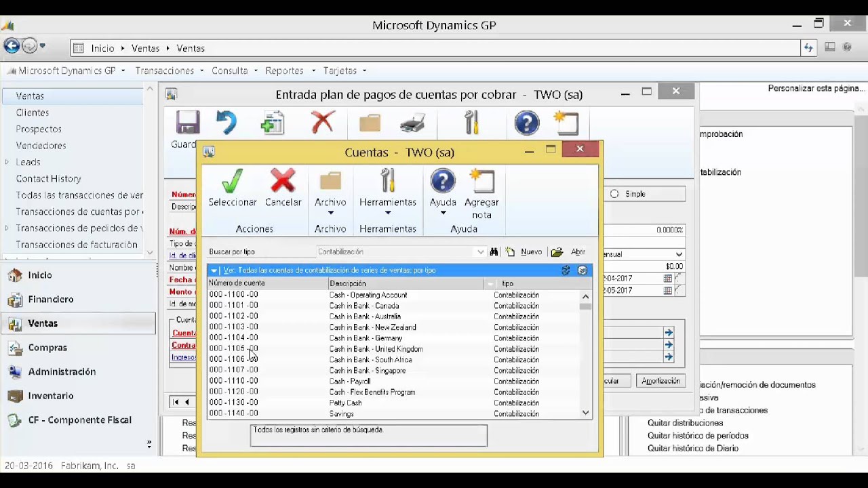Select the Cash in Bank - Australia row
Viewport: 868px width, 488px height.
(x=393, y=317)
